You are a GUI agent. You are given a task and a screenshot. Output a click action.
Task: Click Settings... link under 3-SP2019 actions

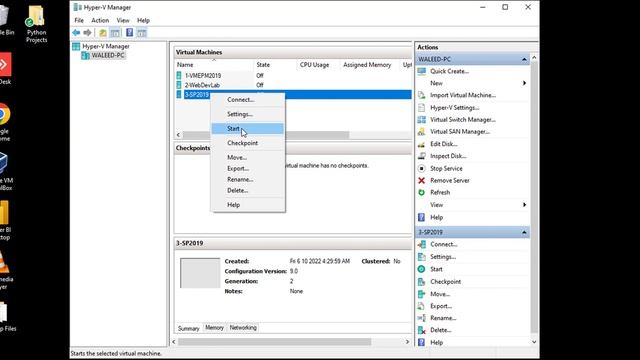tap(443, 257)
